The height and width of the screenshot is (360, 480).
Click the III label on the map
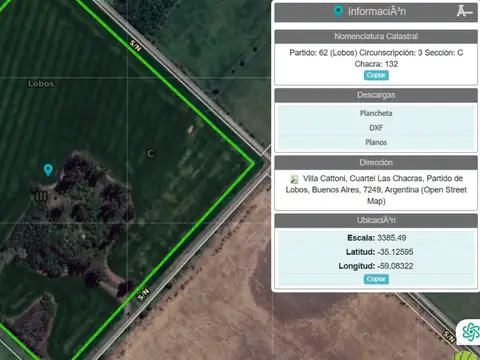41,196
